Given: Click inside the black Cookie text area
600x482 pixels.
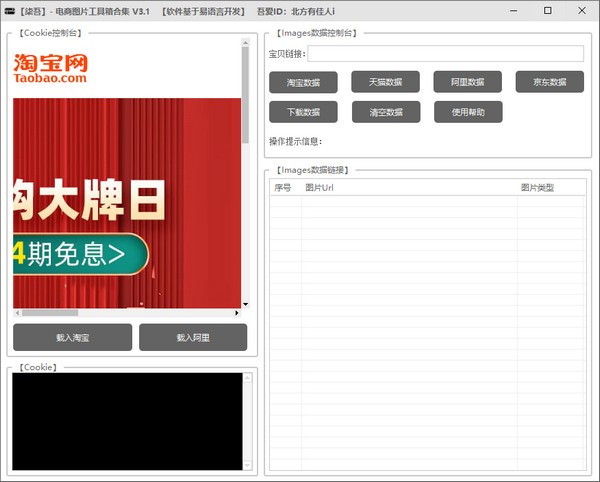Looking at the screenshot, I should click(x=127, y=420).
